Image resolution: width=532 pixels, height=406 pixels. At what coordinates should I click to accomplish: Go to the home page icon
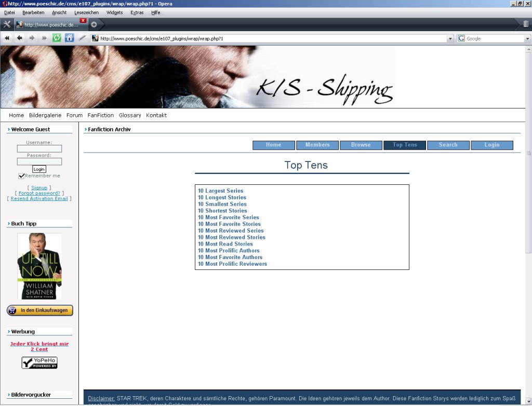pyautogui.click(x=69, y=38)
